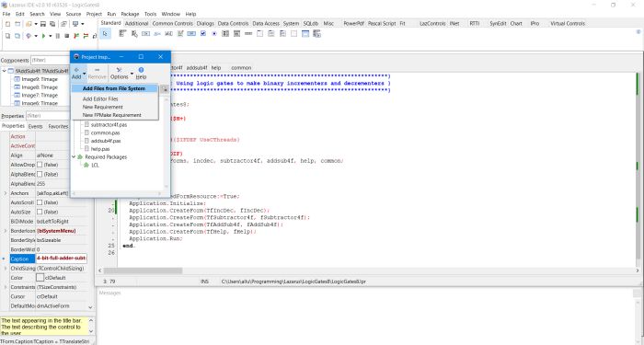Toggle the AllowDropFiles checkbox
Viewport: 644px width, 345px height.
tap(40, 165)
